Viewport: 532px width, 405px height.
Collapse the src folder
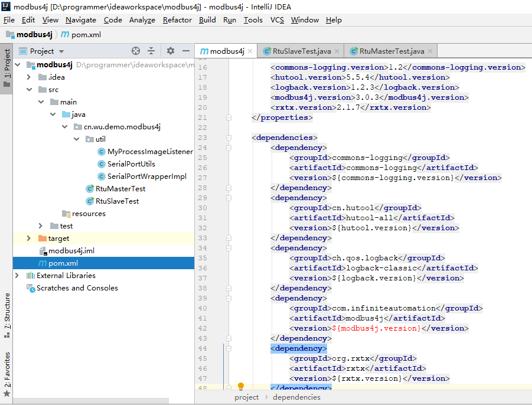pyautogui.click(x=29, y=90)
